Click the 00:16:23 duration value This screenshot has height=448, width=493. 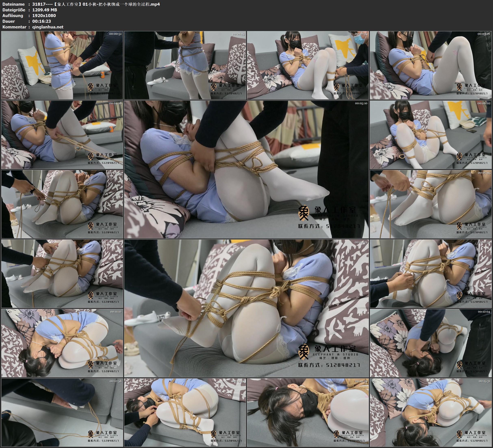[x=42, y=21]
